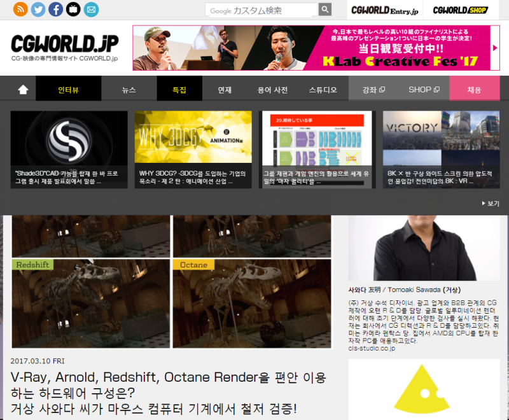Viewport: 509px width, 420px height.
Task: Click the Octane render comparison image
Action: 252,304
